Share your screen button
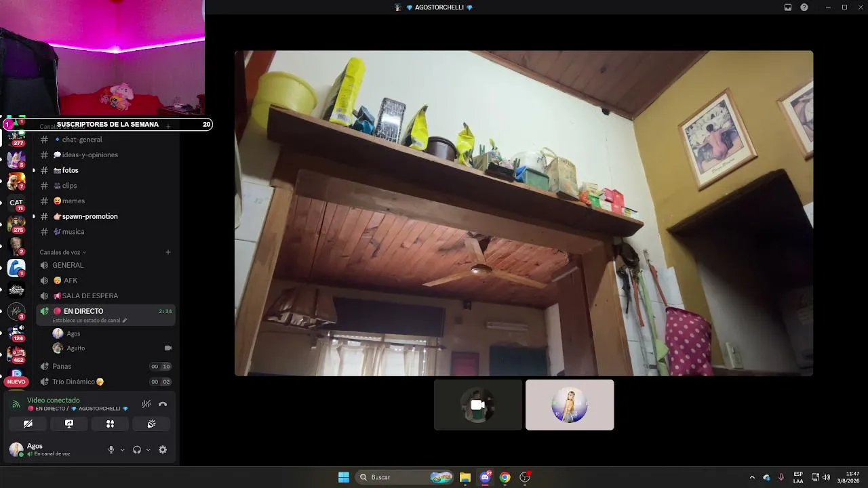This screenshot has width=868, height=488. point(69,424)
